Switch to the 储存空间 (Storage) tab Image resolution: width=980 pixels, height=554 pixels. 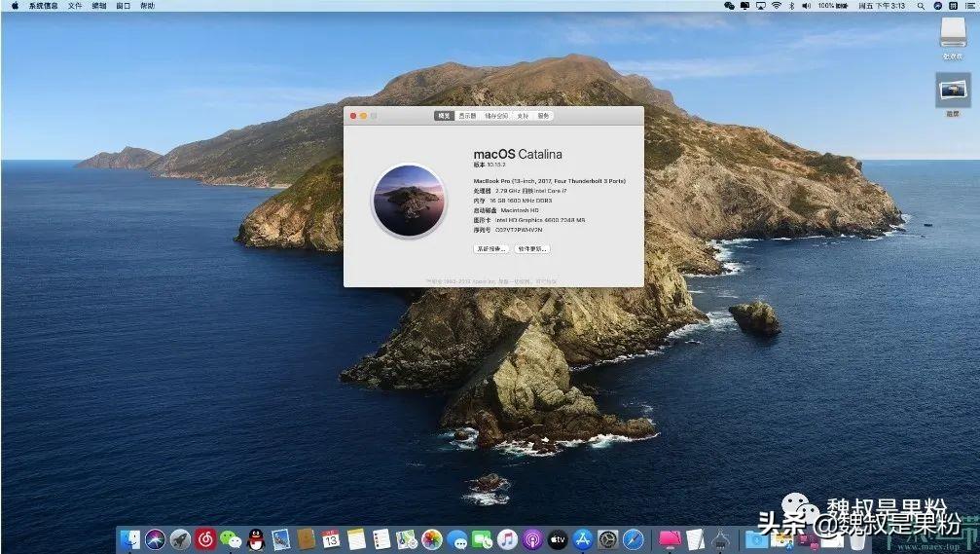click(x=496, y=116)
